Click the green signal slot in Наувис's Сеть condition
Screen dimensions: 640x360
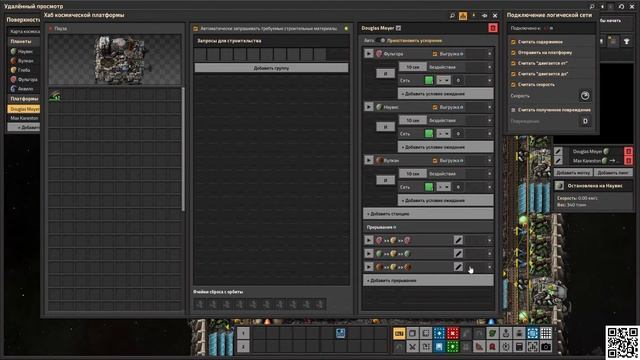point(429,133)
